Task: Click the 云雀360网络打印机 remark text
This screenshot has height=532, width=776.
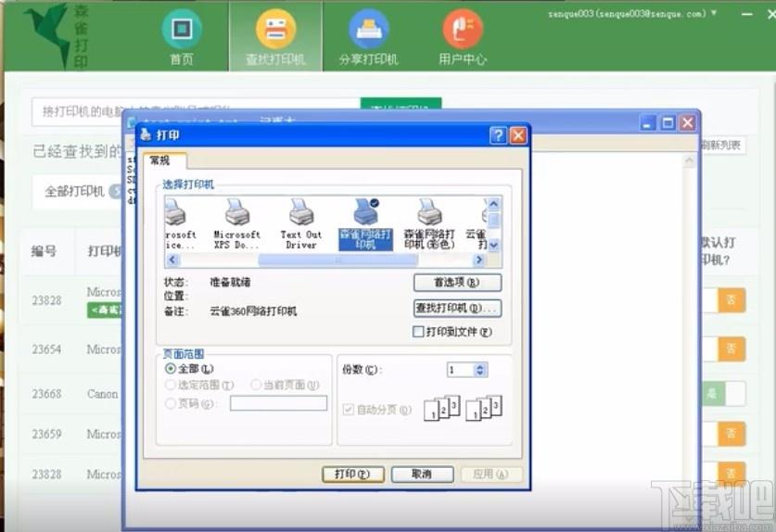Action: tap(253, 311)
